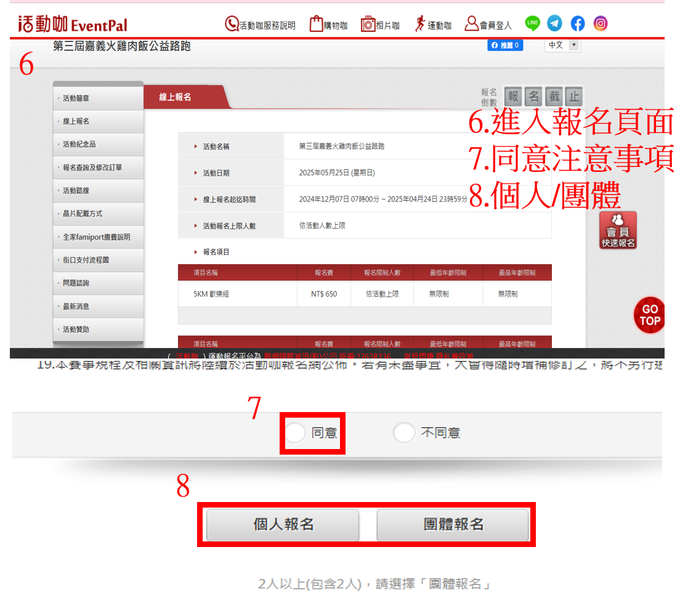Open the LINE social icon
This screenshot has height=616, width=696.
[x=532, y=24]
